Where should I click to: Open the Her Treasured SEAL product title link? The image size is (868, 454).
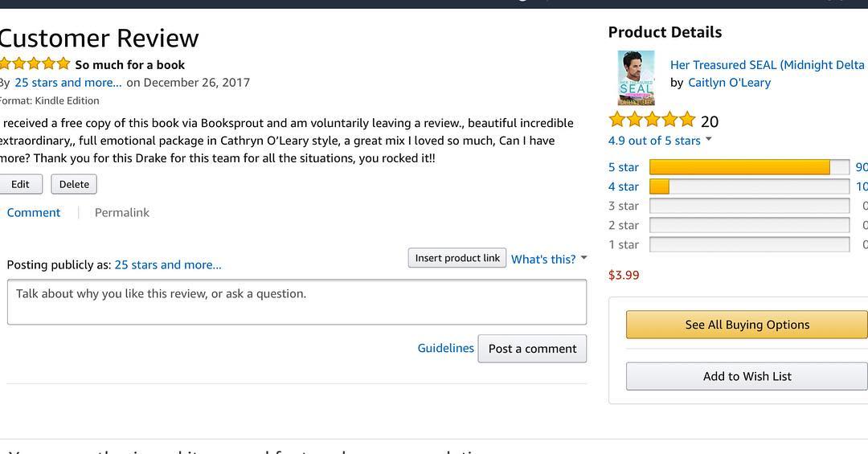(767, 64)
